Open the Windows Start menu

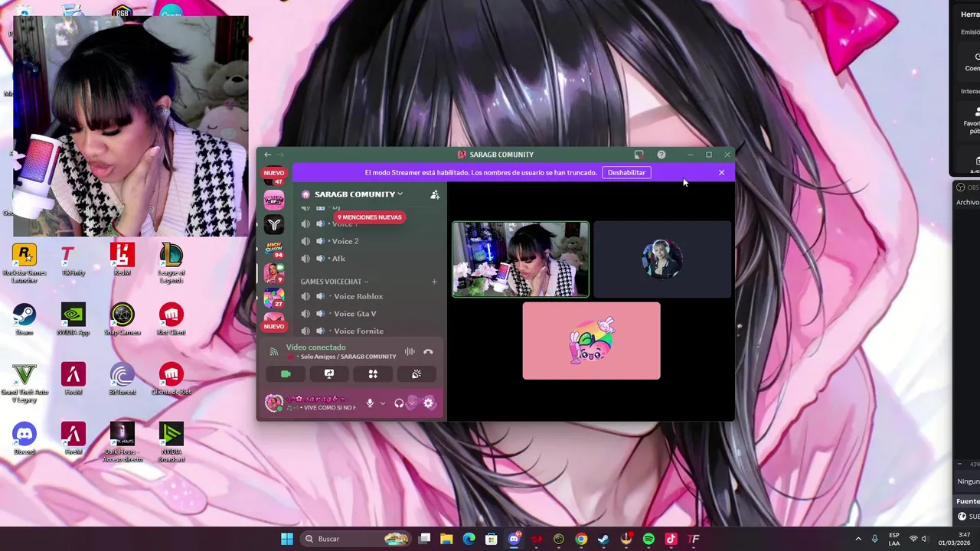[286, 539]
